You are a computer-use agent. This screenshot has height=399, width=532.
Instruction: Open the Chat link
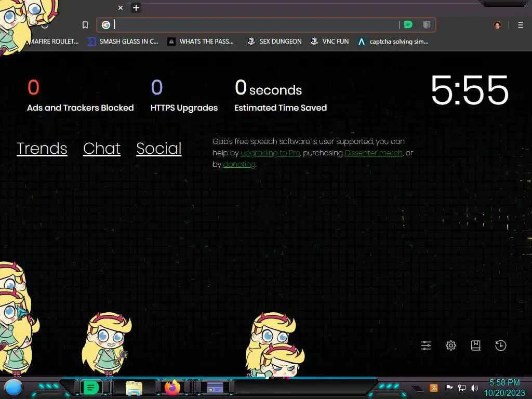point(102,149)
